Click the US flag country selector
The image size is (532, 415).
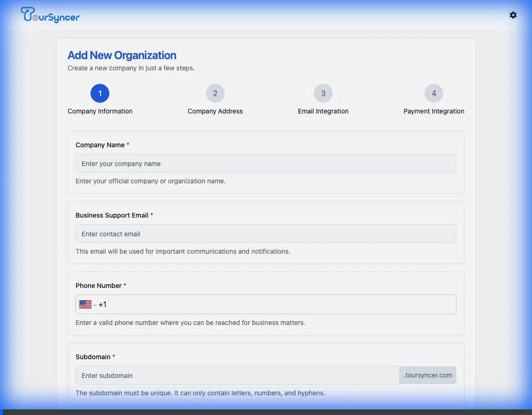(85, 304)
